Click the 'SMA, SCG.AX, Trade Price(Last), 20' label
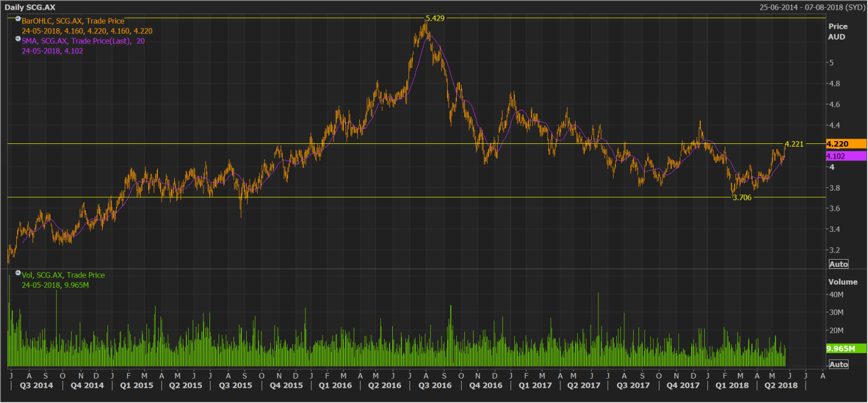The width and height of the screenshot is (868, 403). pos(83,41)
